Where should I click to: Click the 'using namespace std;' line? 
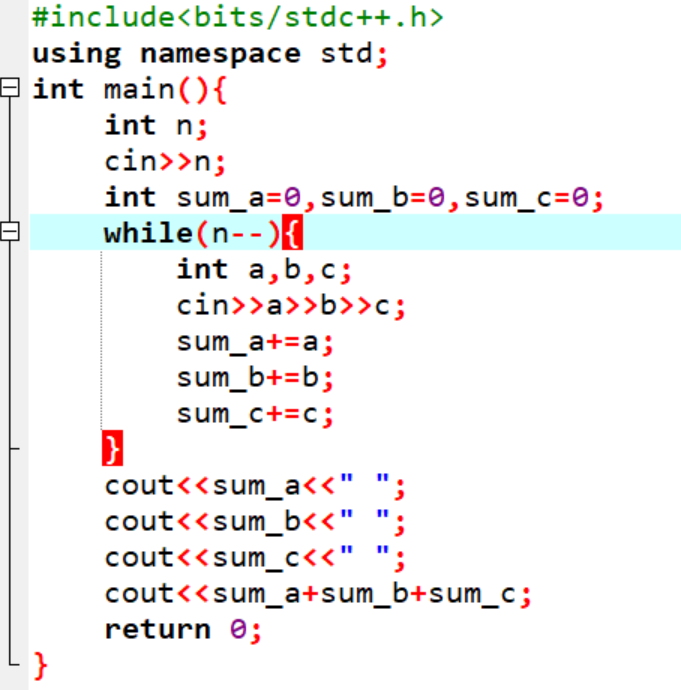click(x=209, y=53)
